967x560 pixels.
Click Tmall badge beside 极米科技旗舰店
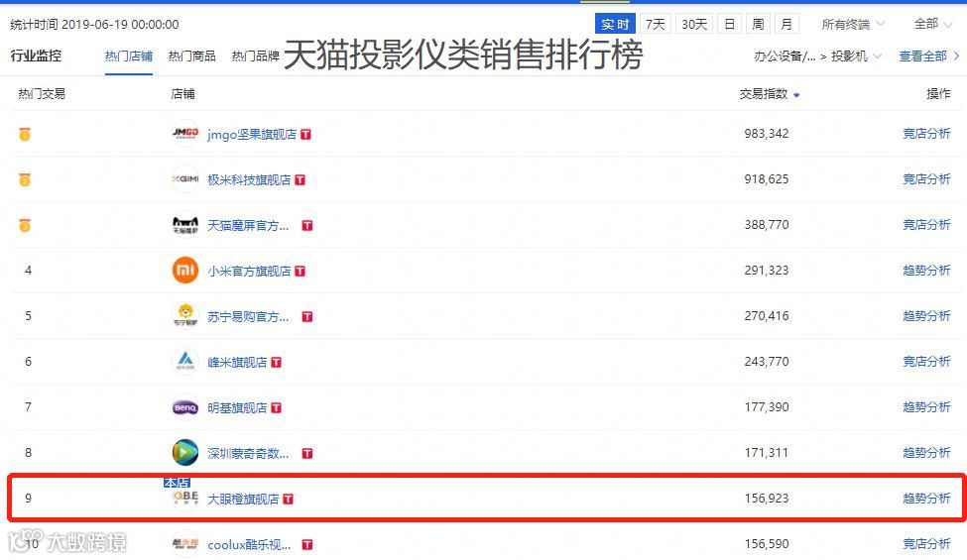point(301,179)
